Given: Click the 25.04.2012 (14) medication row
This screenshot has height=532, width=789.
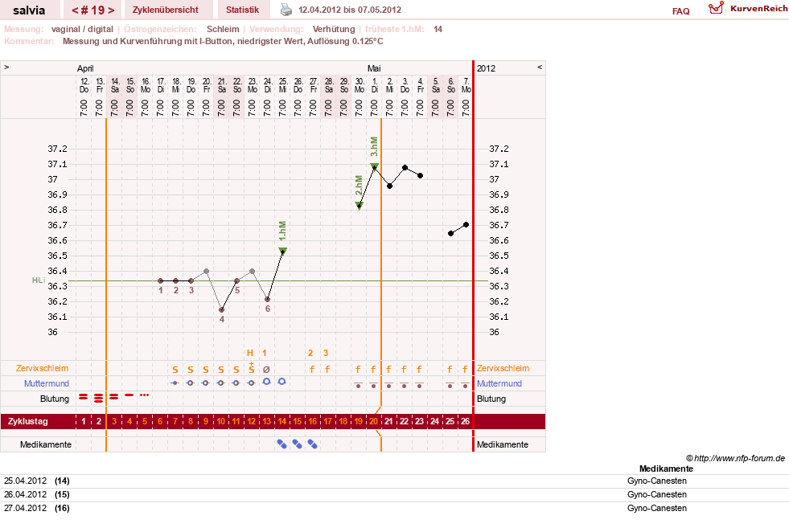Looking at the screenshot, I should tap(394, 481).
